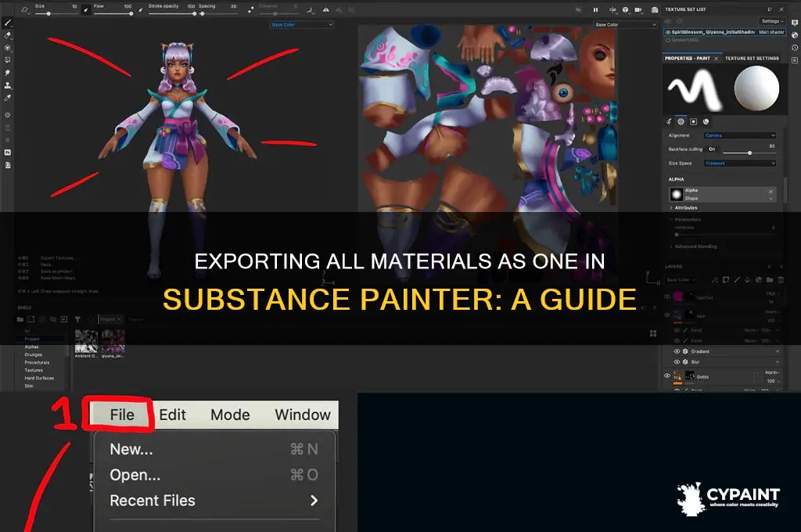Open the History clock icon on right dock
The image size is (801, 532).
(x=795, y=48)
